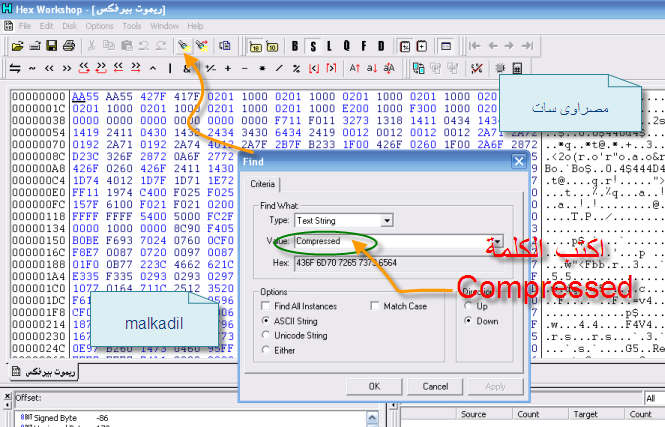Click the Hex field showing 436F 6D70

tap(399, 263)
